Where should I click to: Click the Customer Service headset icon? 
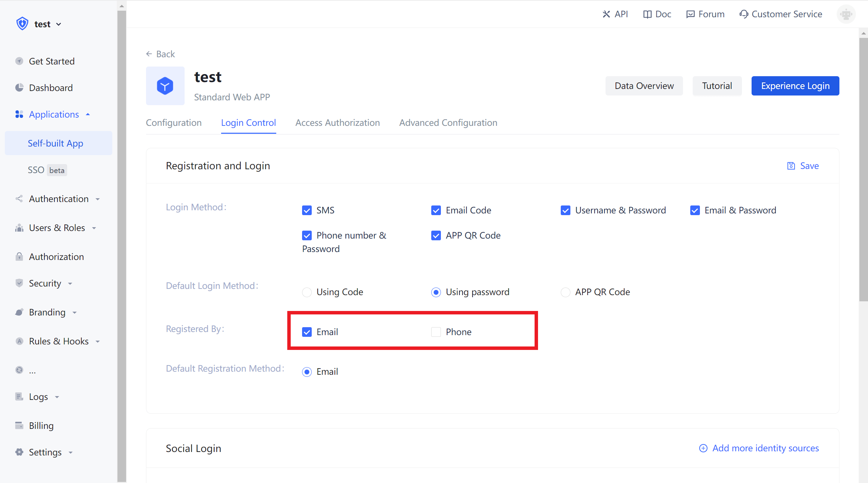[x=743, y=14]
